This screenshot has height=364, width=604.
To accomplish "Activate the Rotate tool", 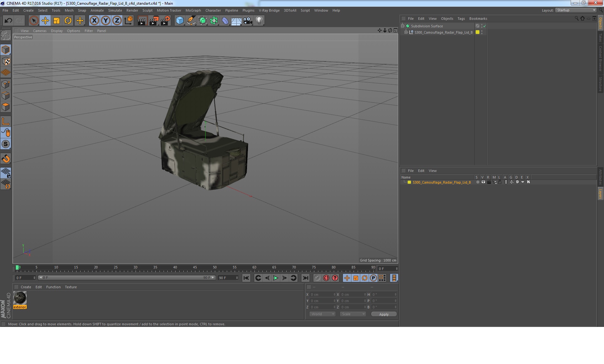I will [68, 21].
